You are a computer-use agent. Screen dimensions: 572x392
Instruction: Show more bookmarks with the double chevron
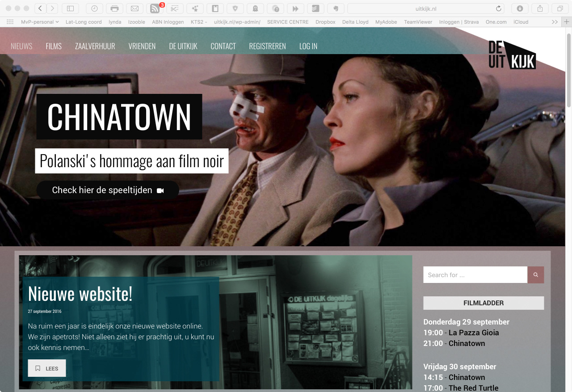555,22
